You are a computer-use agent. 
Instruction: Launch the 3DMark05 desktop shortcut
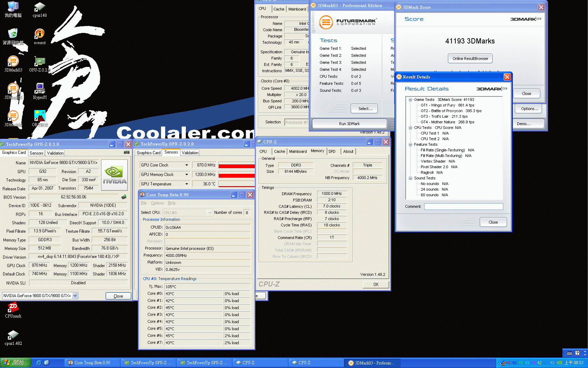click(13, 91)
